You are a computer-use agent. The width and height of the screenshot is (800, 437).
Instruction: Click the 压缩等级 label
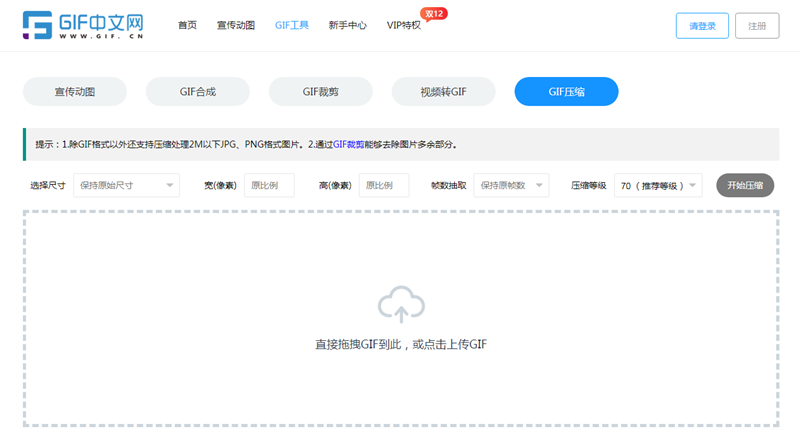click(x=589, y=186)
